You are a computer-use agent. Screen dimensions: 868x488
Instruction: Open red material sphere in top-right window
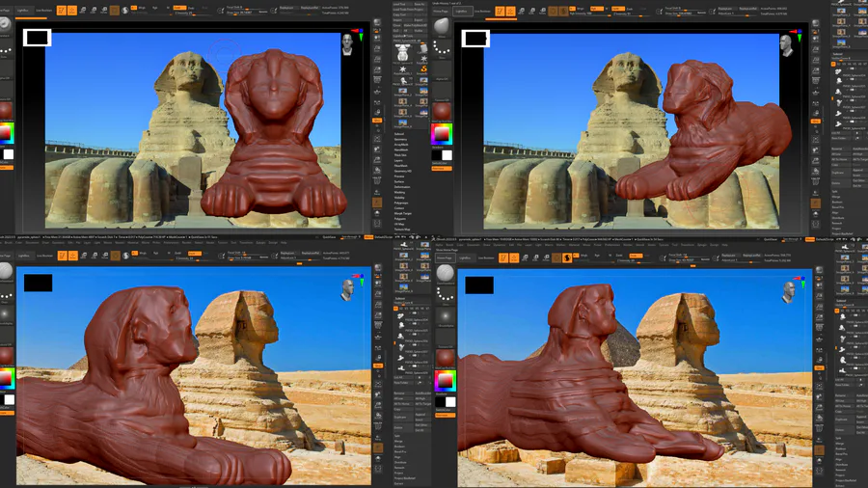(x=442, y=111)
